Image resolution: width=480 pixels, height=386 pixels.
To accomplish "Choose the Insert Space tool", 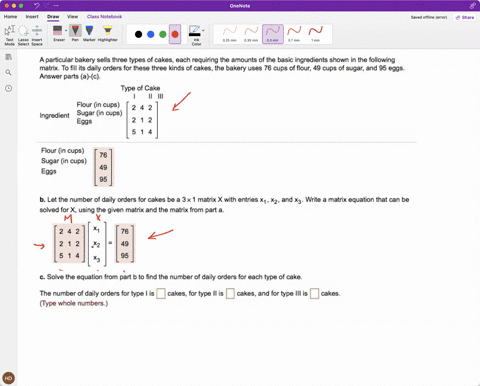I will [x=37, y=35].
